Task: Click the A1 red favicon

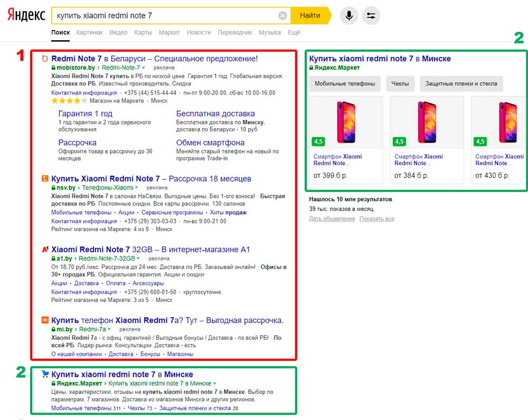Action: pos(45,250)
